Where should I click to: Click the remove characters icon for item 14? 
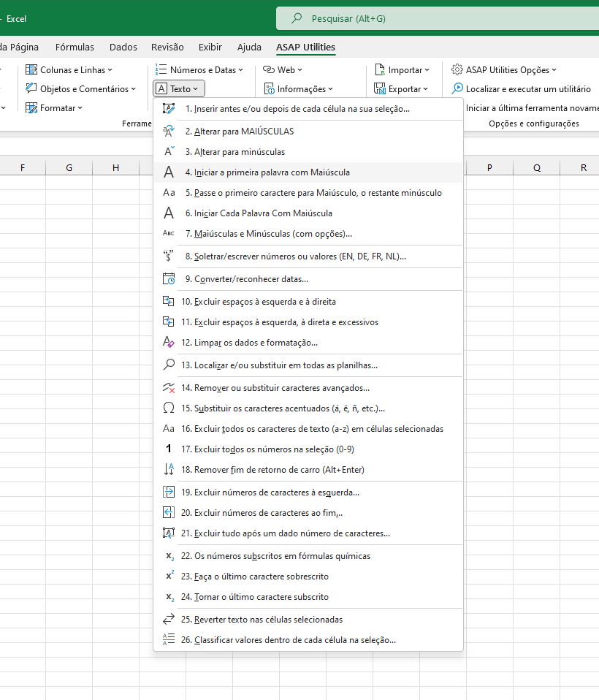tap(169, 387)
